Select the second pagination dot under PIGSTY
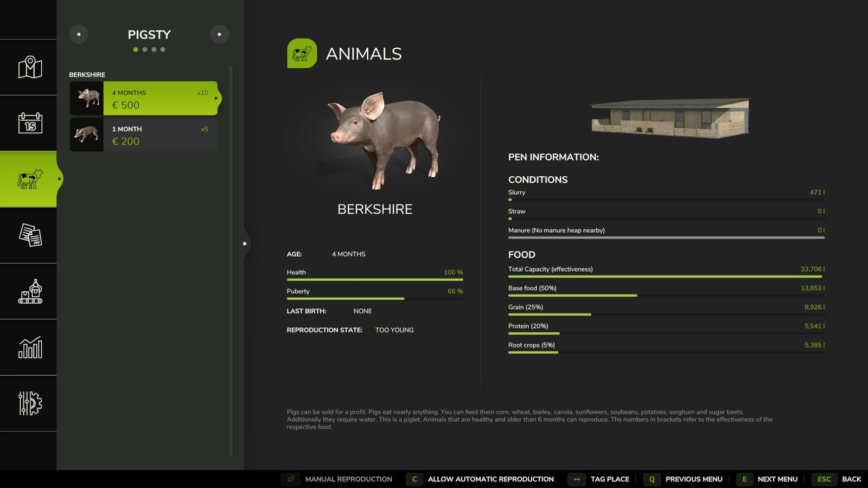Viewport: 868px width, 488px height. [145, 49]
